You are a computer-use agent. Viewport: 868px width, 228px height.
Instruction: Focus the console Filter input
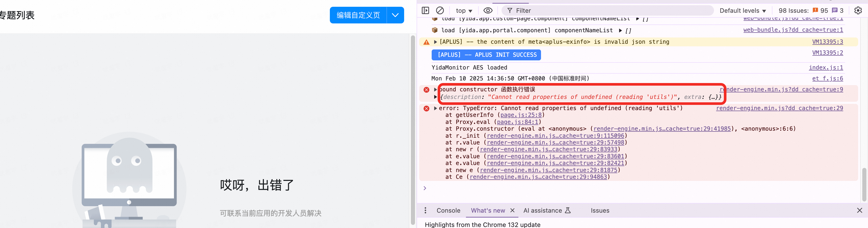(607, 10)
